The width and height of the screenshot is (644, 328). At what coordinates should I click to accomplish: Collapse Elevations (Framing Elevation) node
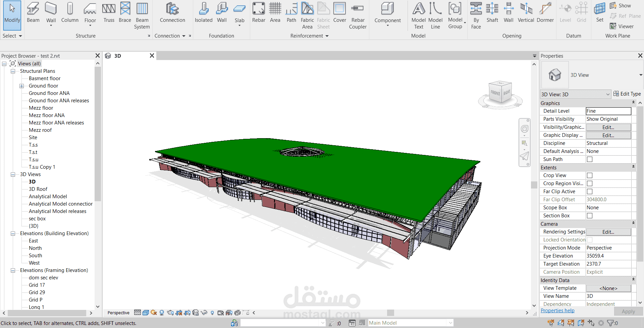(13, 270)
